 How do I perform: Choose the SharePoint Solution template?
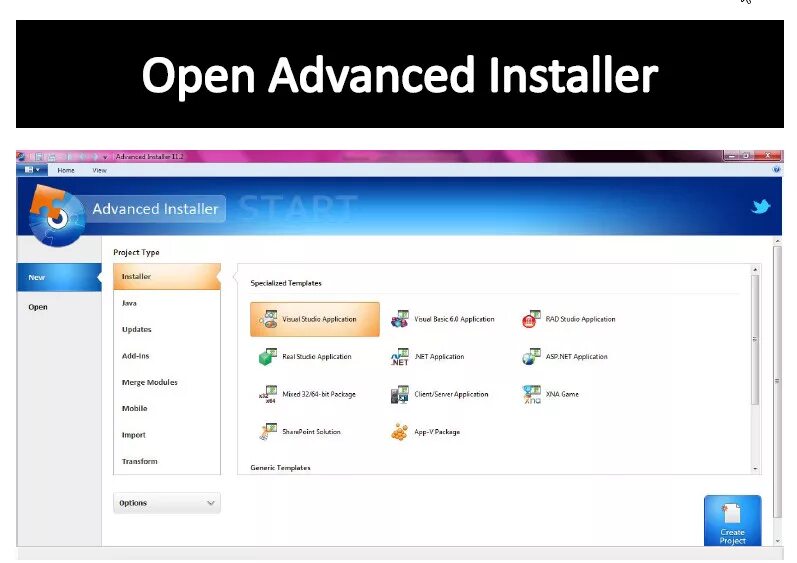click(299, 432)
